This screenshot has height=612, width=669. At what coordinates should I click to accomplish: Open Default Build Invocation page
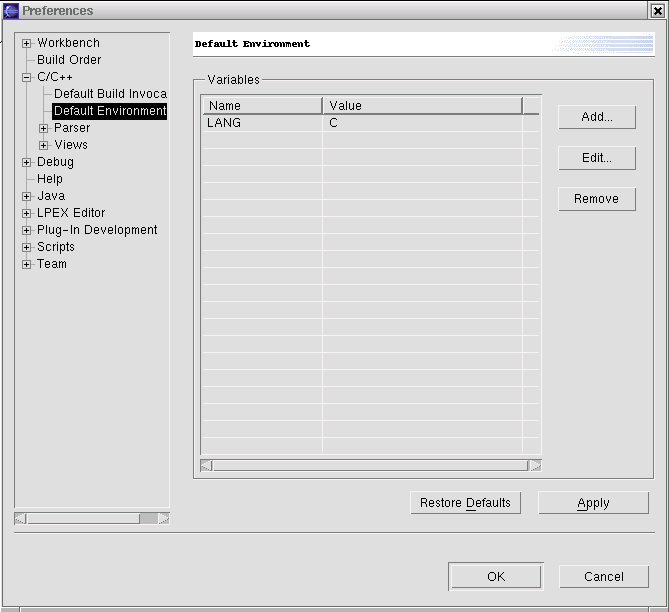point(110,94)
